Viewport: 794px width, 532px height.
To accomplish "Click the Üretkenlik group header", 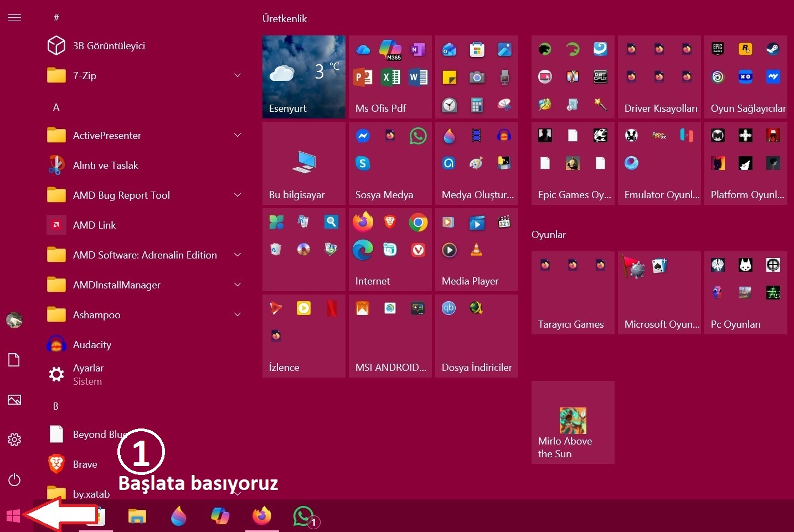I will point(285,18).
